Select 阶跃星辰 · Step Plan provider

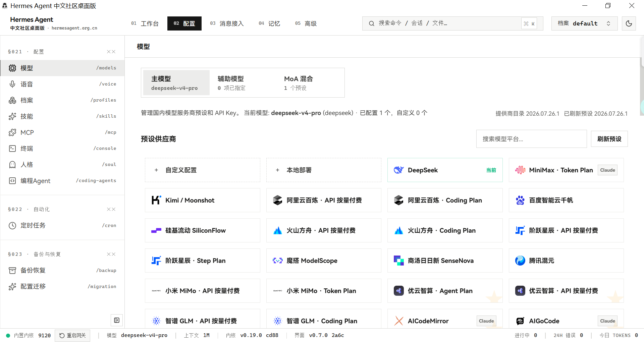coord(203,261)
